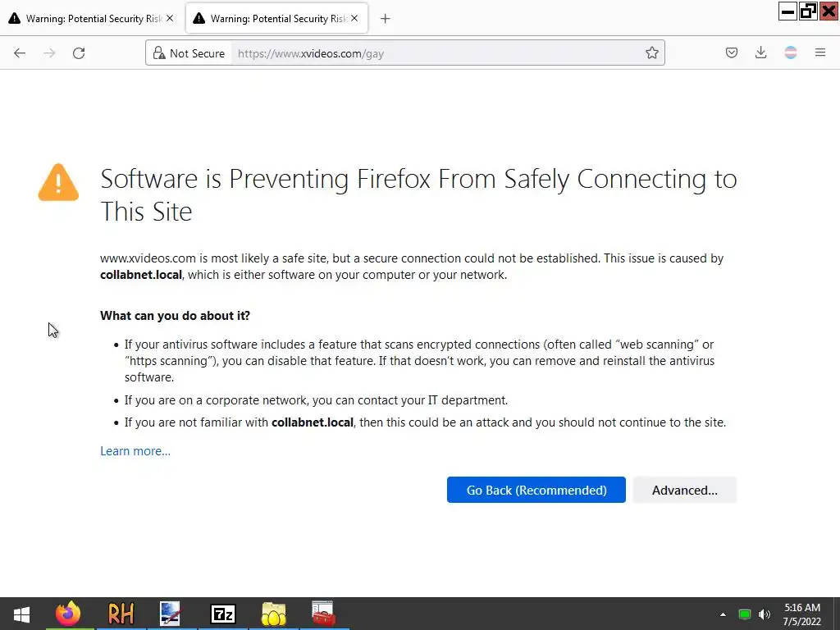Select the second Warning tab

[x=276, y=18]
